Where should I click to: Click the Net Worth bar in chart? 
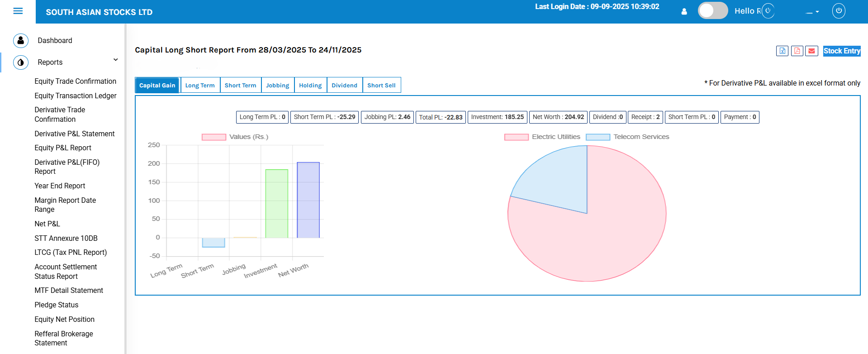point(308,200)
